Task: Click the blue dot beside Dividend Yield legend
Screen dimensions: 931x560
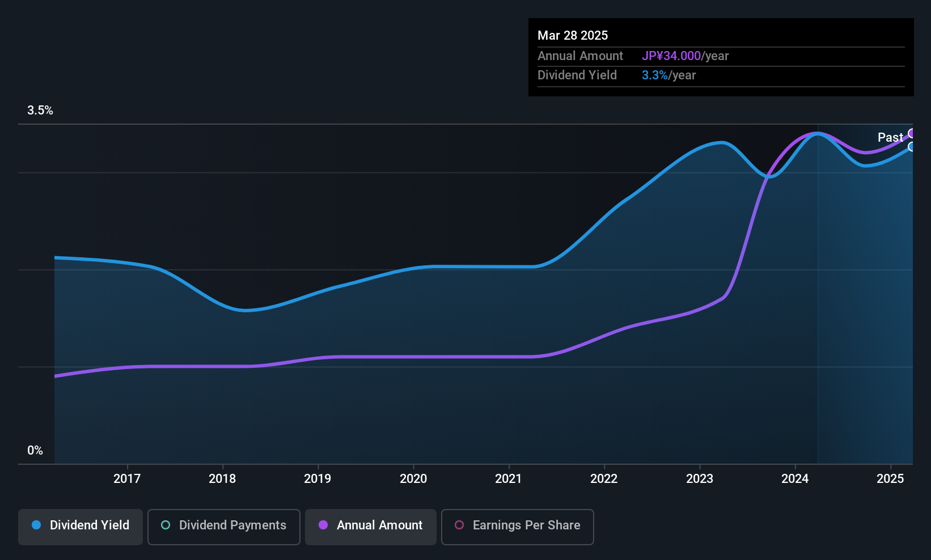Action: 36,525
